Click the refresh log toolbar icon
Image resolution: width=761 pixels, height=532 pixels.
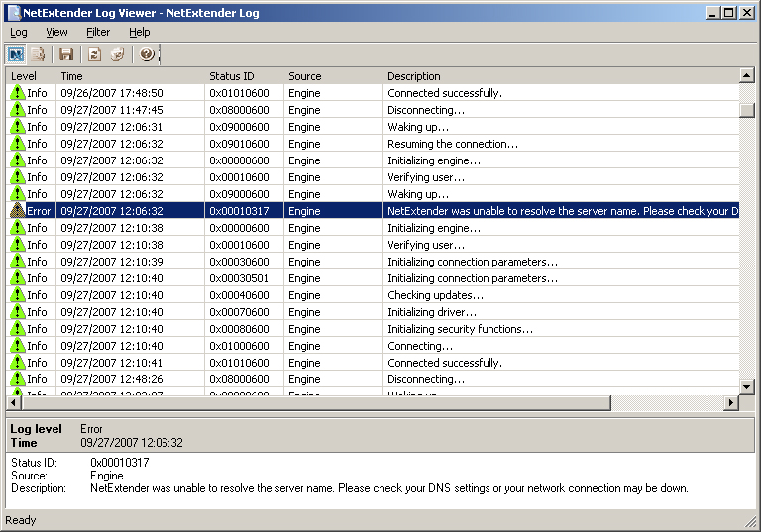coord(94,54)
